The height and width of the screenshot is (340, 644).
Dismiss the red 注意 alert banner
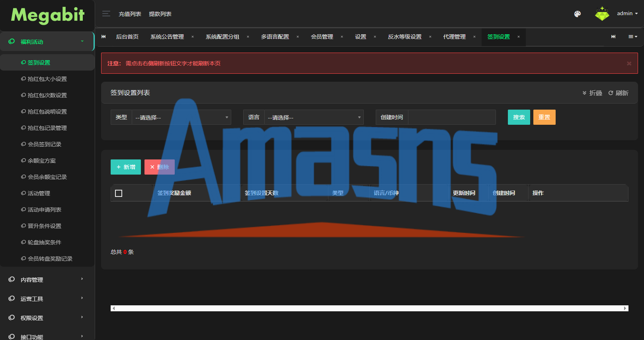[x=629, y=63]
